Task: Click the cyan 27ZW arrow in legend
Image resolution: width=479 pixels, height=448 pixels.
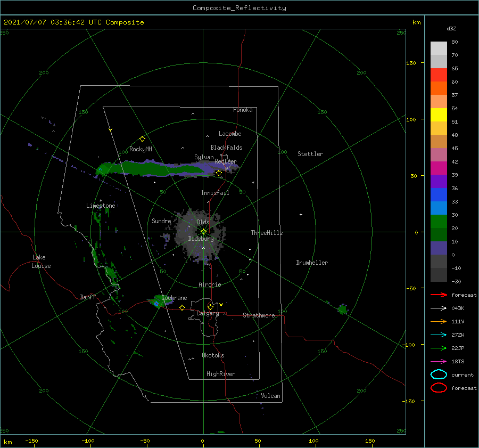Action: click(x=439, y=335)
